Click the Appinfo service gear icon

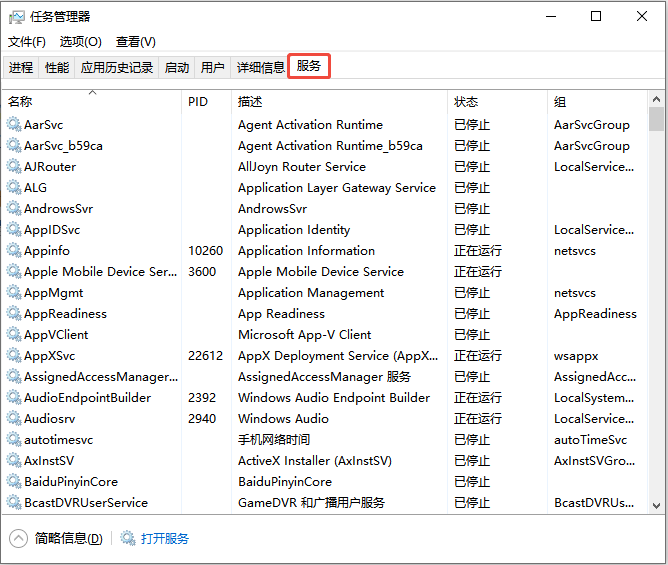(x=14, y=251)
